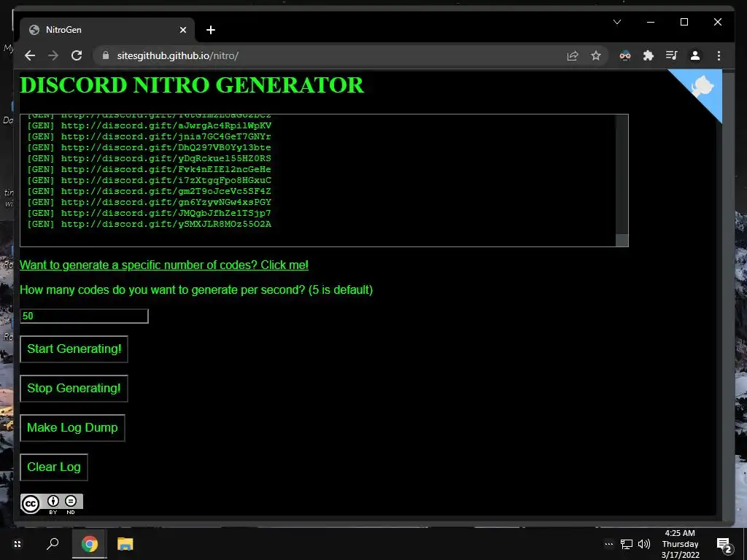This screenshot has width=747, height=560.
Task: Click the browser forward arrow
Action: [53, 55]
